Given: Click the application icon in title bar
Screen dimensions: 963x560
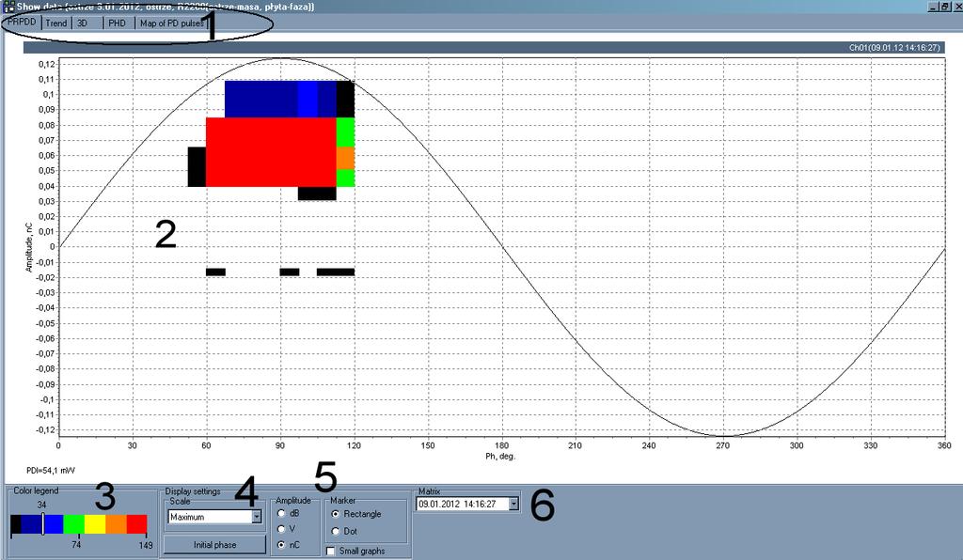Looking at the screenshot, I should click(x=8, y=7).
